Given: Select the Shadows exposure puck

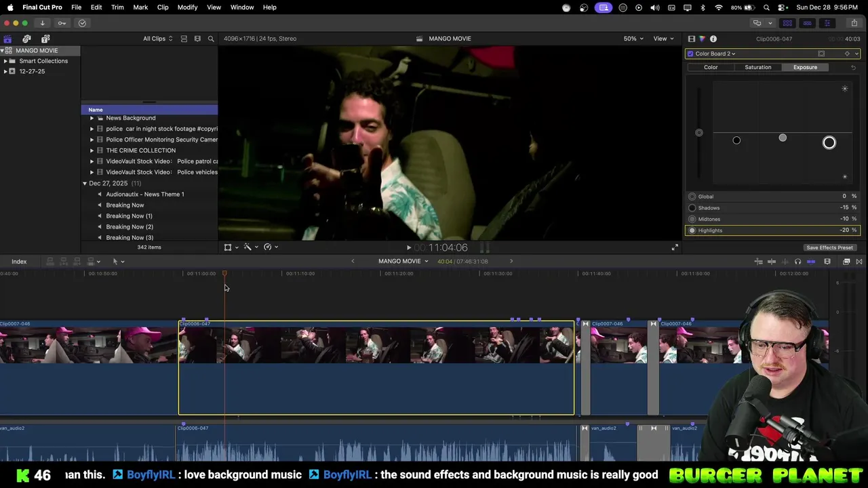Looking at the screenshot, I should tap(736, 140).
